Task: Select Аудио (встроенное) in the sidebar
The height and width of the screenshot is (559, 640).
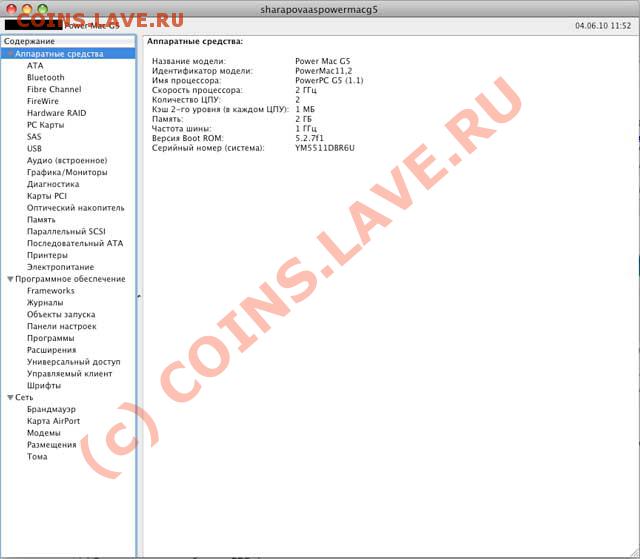Action: pos(67,160)
